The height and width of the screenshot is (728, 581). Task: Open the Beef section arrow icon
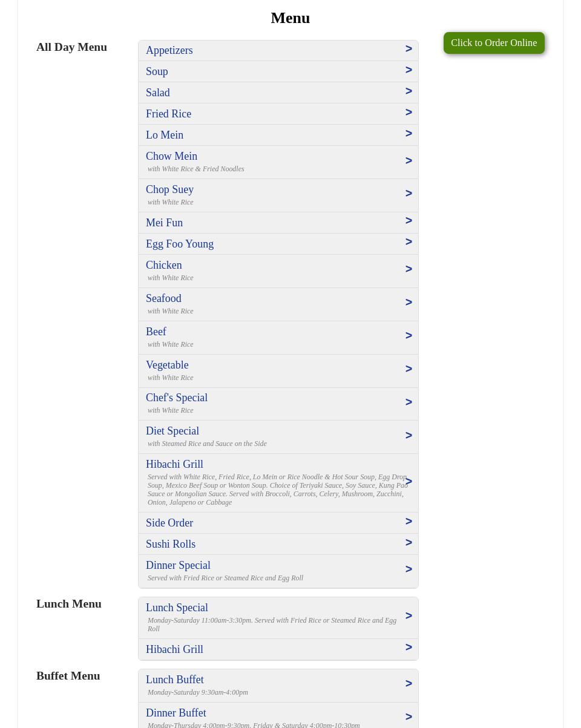tap(409, 336)
